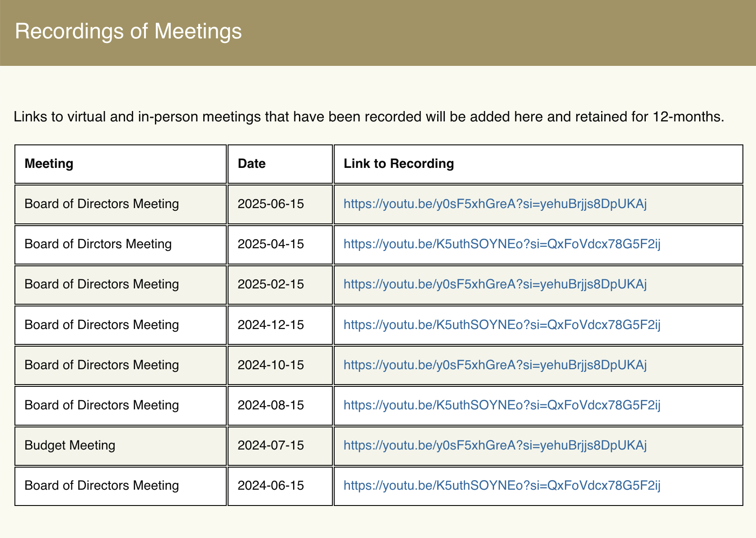Click the Recordings of Meetings page heading
Screen dimensions: 756x538
(129, 32)
